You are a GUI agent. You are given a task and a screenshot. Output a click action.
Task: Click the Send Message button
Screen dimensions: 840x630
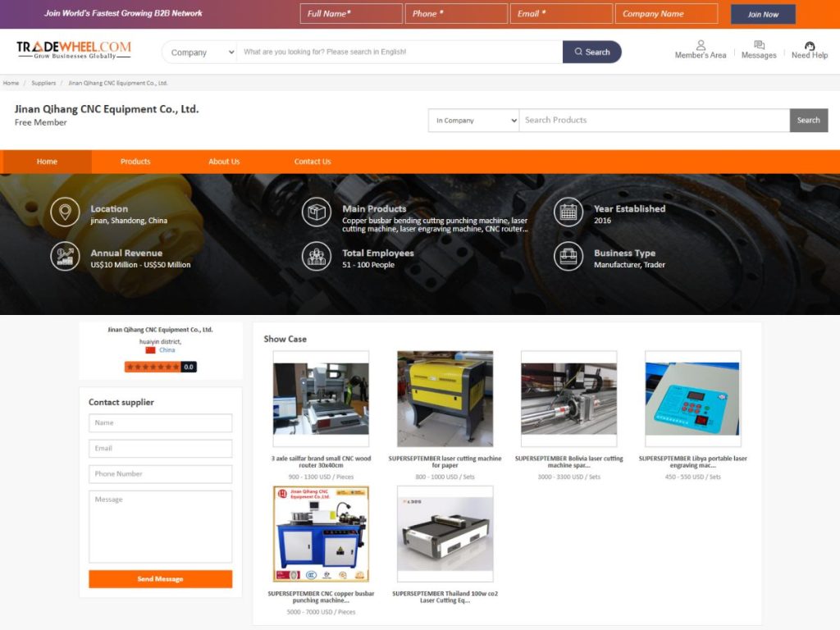[x=160, y=579]
